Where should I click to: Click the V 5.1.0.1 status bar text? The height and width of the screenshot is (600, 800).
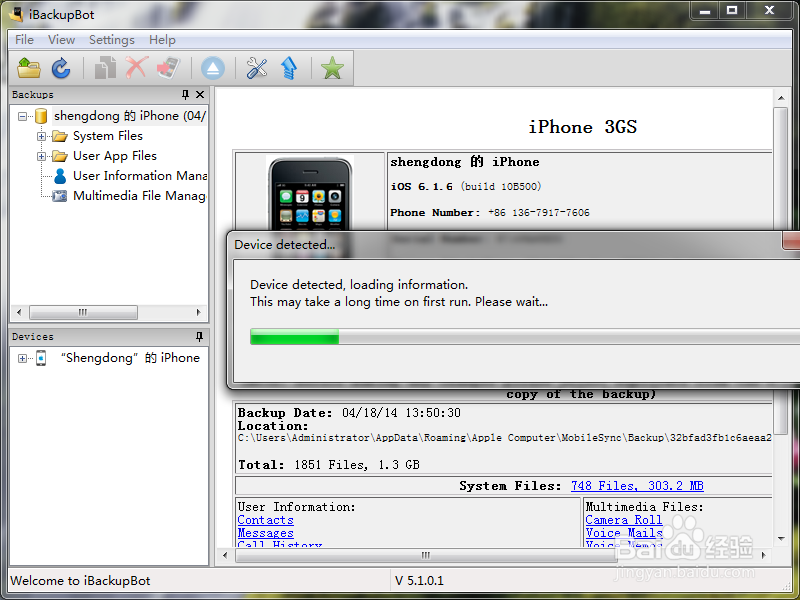419,581
